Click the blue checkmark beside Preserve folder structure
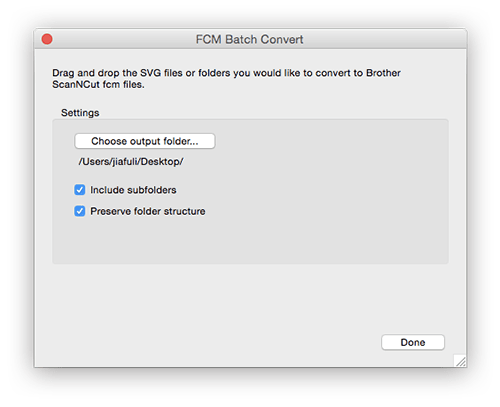 [79, 211]
